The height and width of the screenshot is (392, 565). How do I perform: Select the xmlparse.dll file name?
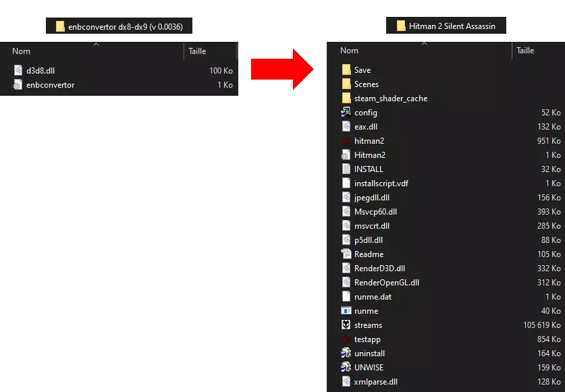coord(376,382)
